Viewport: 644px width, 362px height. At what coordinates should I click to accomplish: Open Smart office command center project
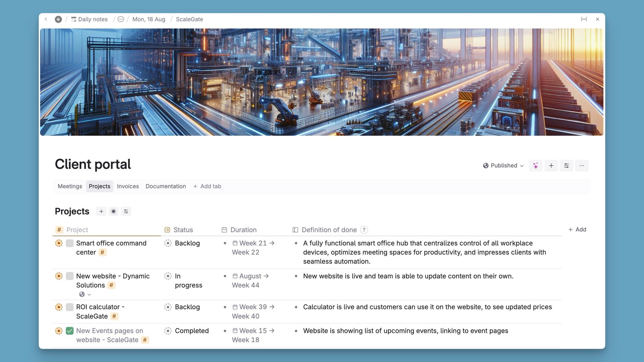pyautogui.click(x=111, y=248)
